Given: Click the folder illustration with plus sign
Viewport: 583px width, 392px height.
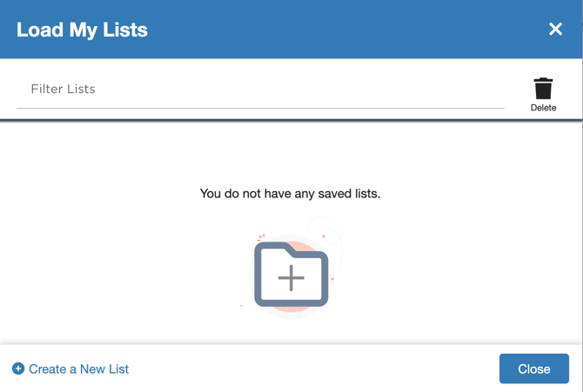Looking at the screenshot, I should pos(291,274).
